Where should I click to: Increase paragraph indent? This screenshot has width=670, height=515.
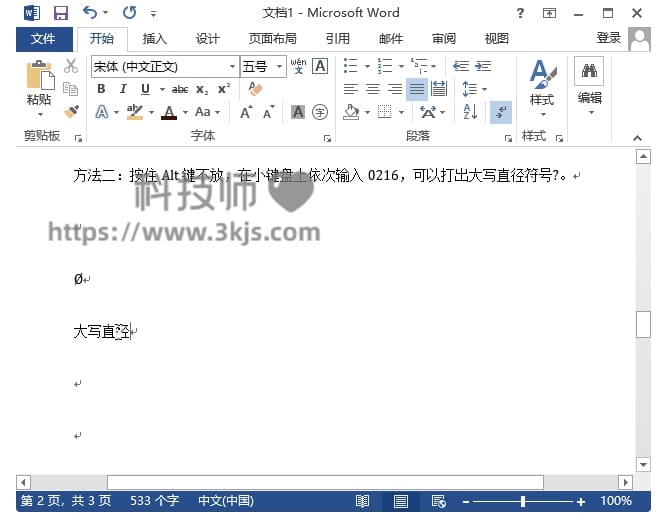click(483, 66)
